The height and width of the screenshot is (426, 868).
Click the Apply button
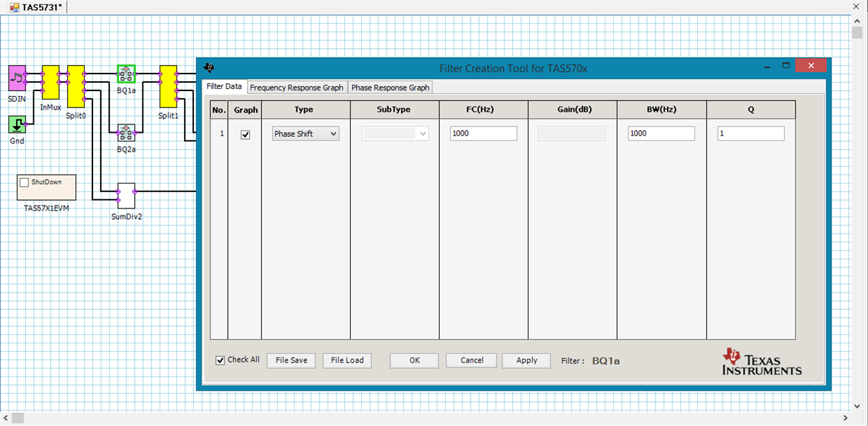(x=526, y=360)
